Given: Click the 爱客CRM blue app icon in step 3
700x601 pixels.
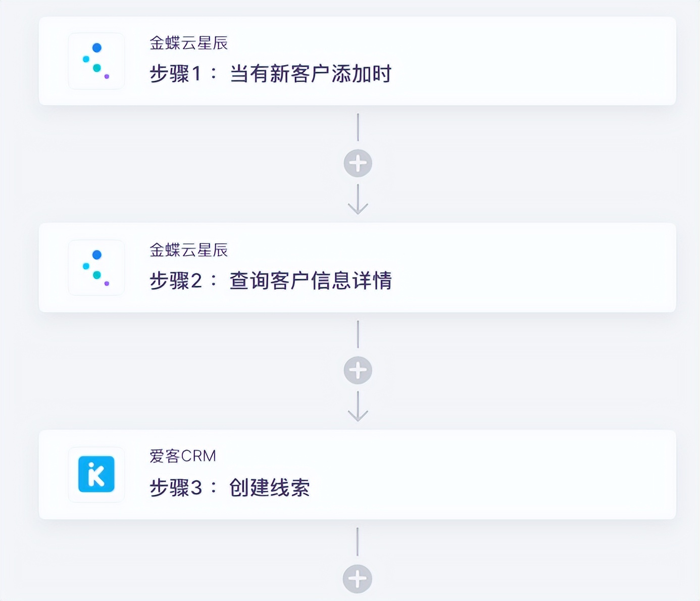Looking at the screenshot, I should click(x=96, y=475).
